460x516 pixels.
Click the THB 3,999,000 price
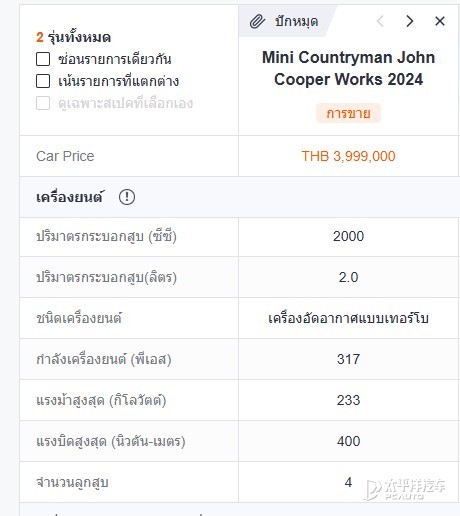[x=348, y=156]
